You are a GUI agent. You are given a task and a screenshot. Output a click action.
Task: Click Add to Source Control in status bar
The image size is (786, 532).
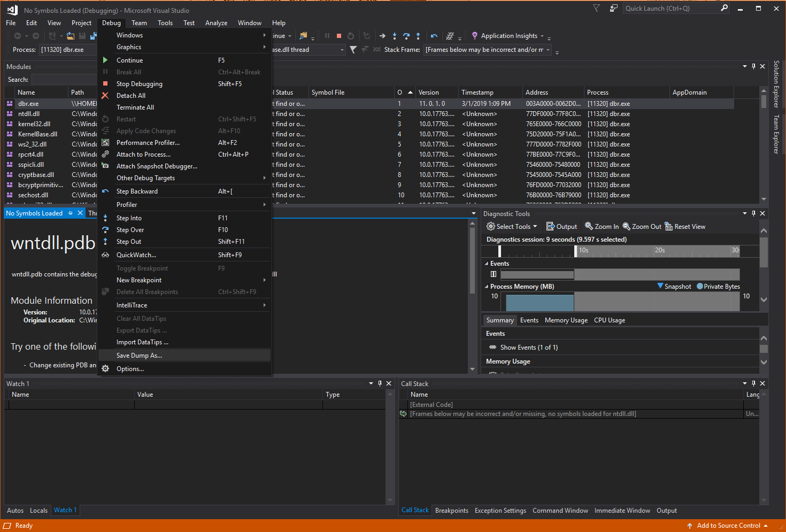[728, 526]
